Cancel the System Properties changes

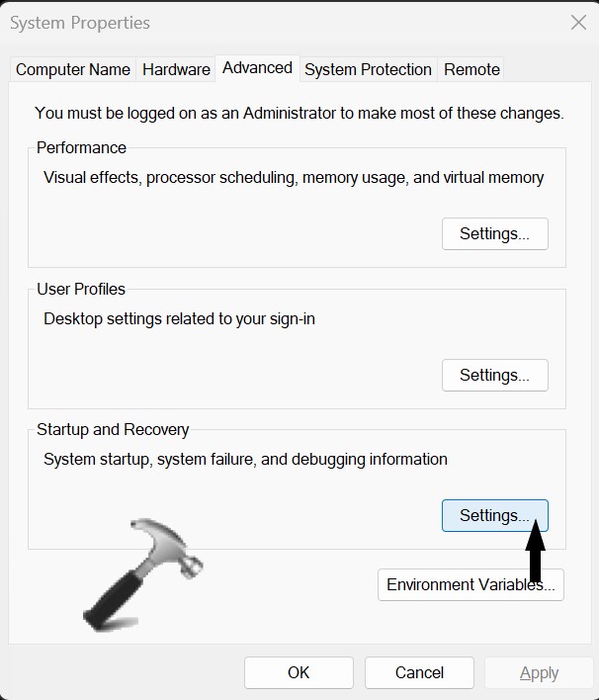tap(419, 673)
